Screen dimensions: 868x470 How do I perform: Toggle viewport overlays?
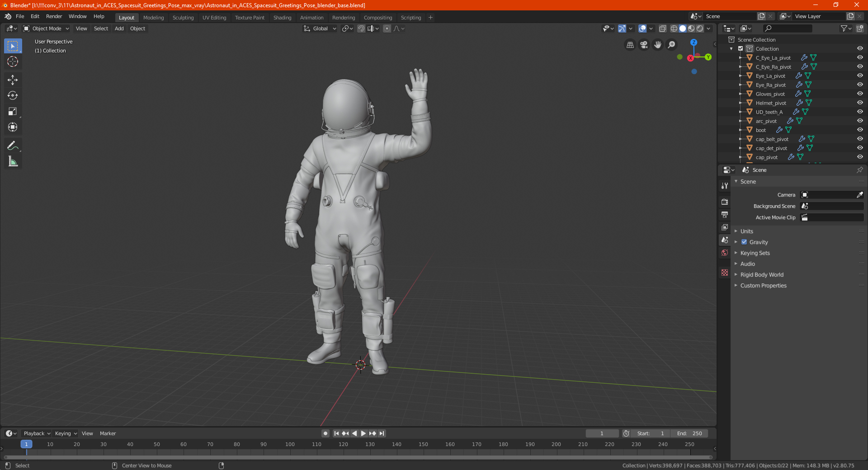click(x=642, y=28)
